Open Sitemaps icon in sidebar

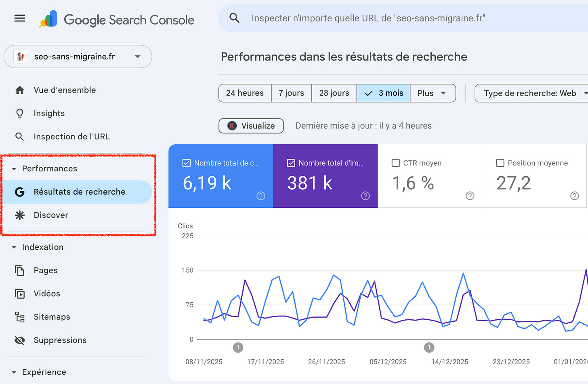[x=20, y=317]
